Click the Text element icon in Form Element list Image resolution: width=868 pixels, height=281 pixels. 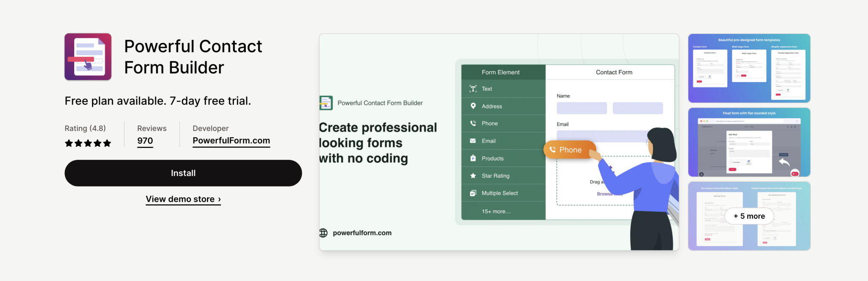(x=473, y=89)
